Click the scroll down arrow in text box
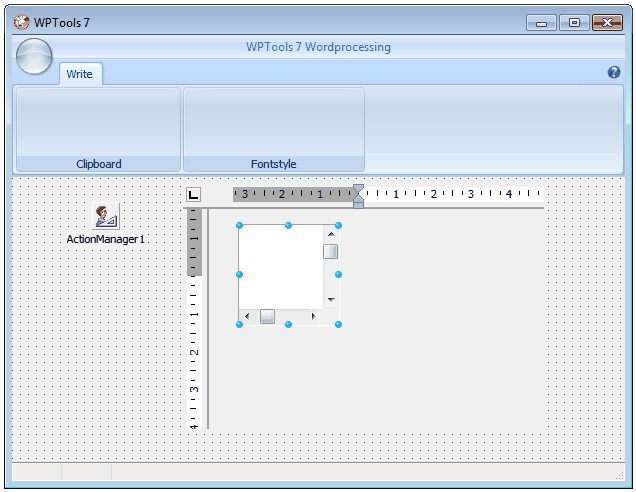Image resolution: width=636 pixels, height=492 pixels. pyautogui.click(x=330, y=299)
